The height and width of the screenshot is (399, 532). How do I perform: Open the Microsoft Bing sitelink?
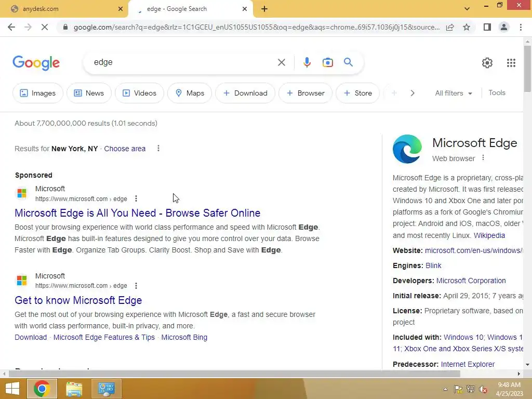[184, 337]
